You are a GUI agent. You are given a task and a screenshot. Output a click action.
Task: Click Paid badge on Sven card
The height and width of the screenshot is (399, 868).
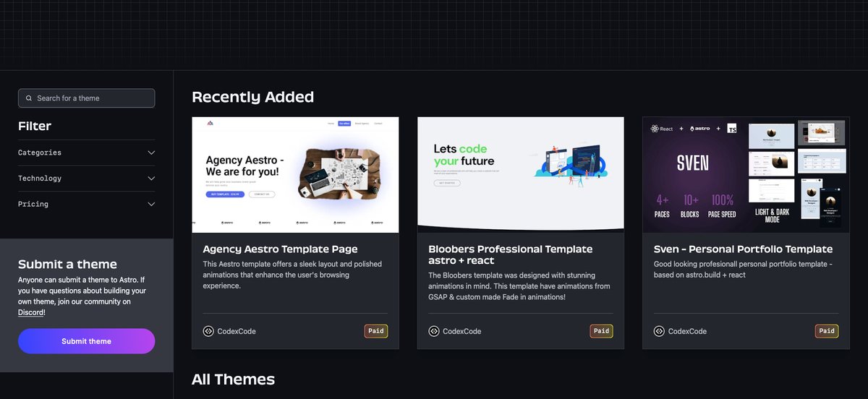pyautogui.click(x=827, y=331)
